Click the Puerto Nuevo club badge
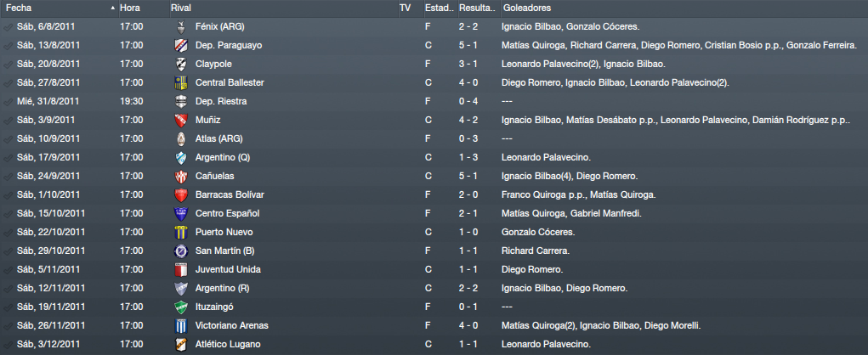Viewport: 868px width, 355px height. pyautogui.click(x=180, y=232)
